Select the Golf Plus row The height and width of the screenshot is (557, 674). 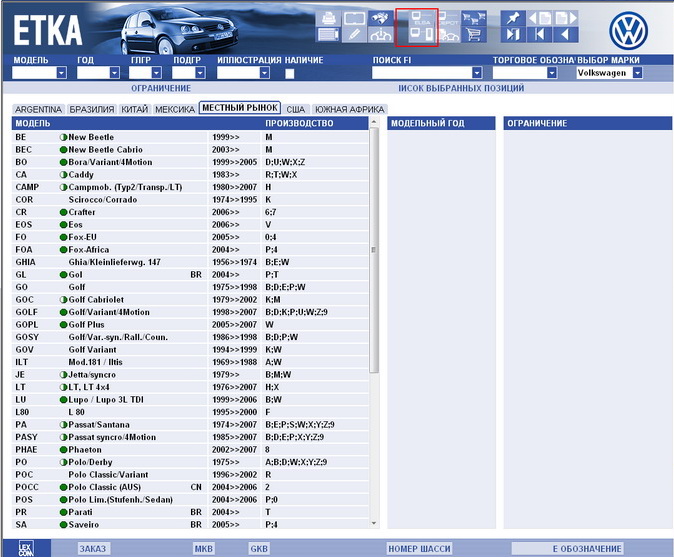coord(190,324)
